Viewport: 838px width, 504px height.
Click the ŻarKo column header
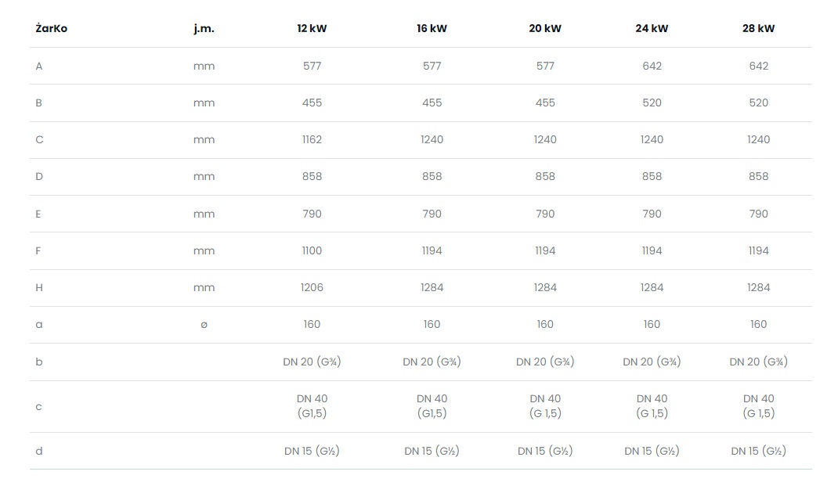pos(52,28)
